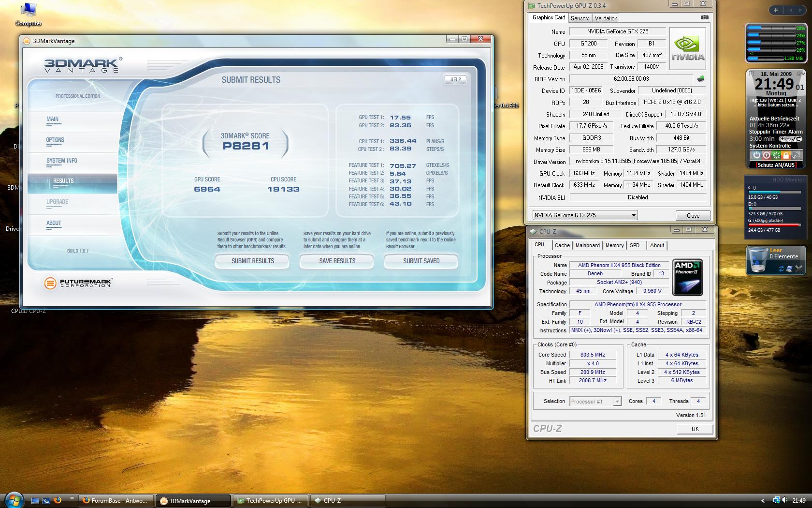Click the BIOS save chip icon in GPU-Z
The width and height of the screenshot is (812, 508).
point(700,78)
